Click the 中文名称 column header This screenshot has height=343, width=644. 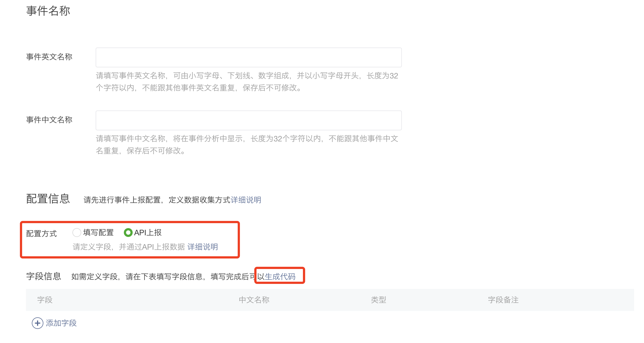254,300
